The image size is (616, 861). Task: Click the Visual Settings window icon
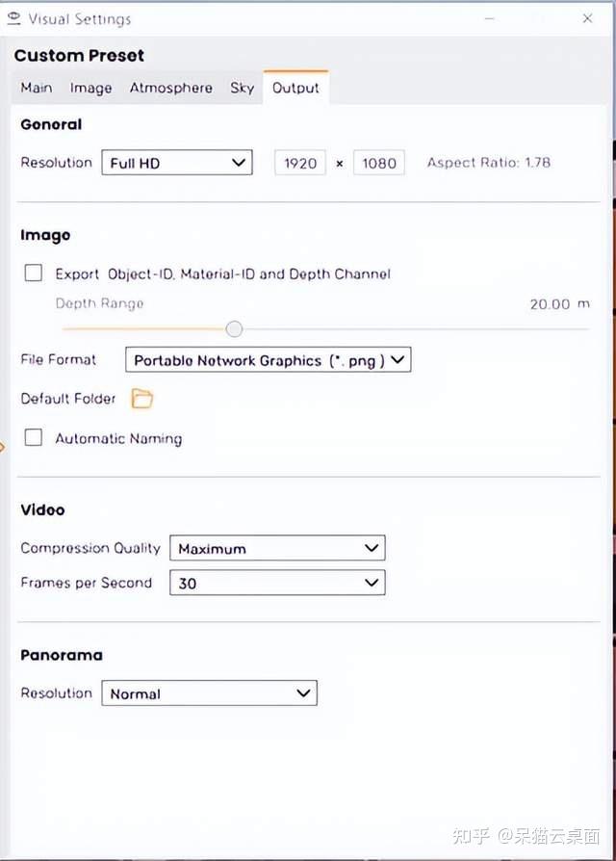point(13,18)
